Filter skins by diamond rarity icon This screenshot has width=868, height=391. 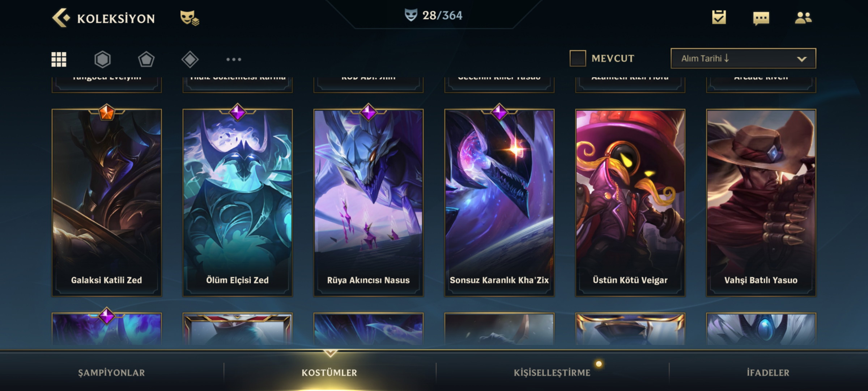point(190,59)
